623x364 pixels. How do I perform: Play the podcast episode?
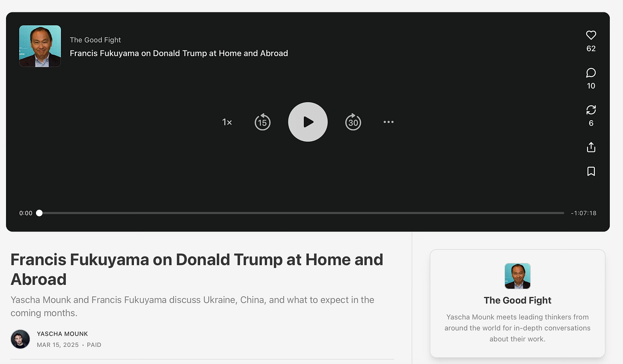(308, 122)
